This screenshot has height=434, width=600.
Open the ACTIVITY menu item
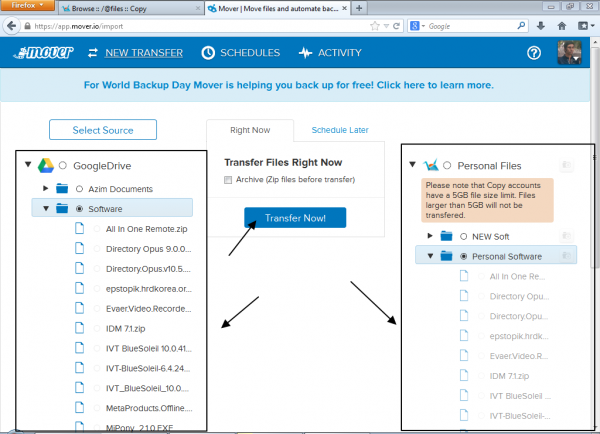click(340, 53)
